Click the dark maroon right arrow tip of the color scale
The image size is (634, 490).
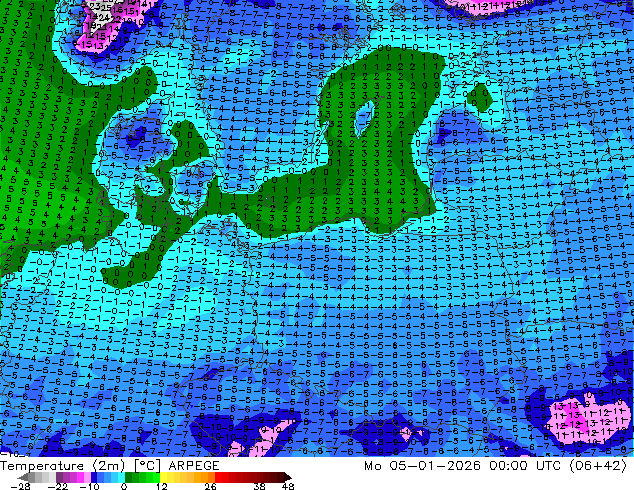(288, 477)
